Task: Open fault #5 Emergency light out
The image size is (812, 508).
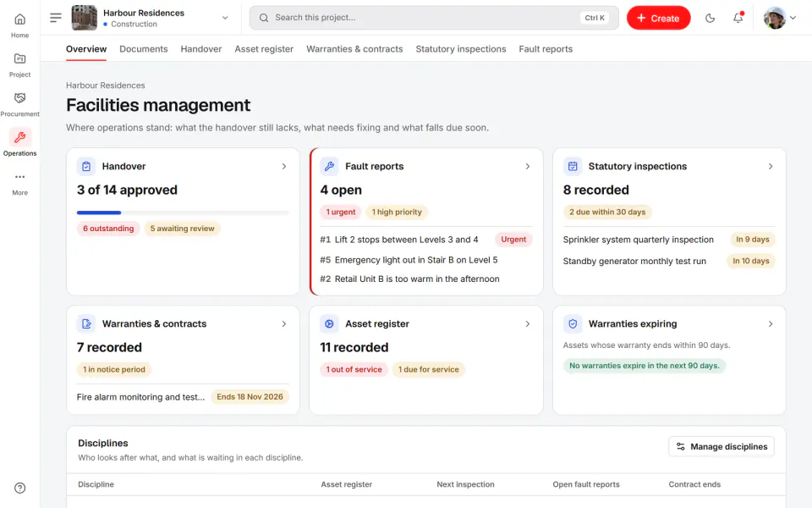Action: click(x=425, y=260)
